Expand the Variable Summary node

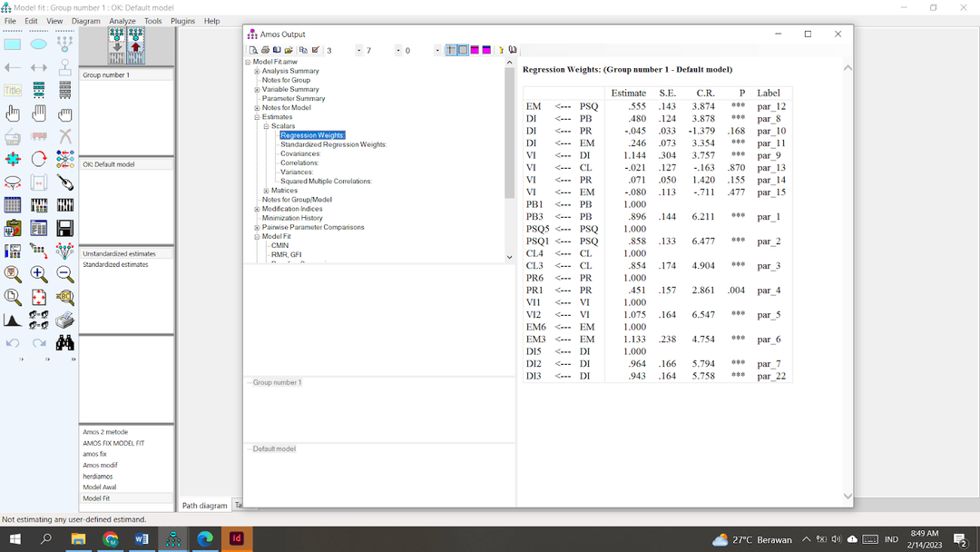point(257,89)
